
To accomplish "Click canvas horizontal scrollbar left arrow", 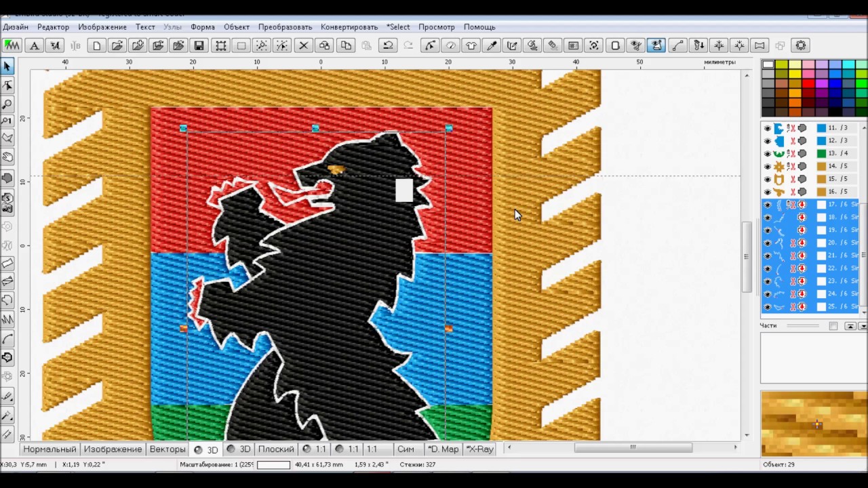I will click(x=509, y=447).
